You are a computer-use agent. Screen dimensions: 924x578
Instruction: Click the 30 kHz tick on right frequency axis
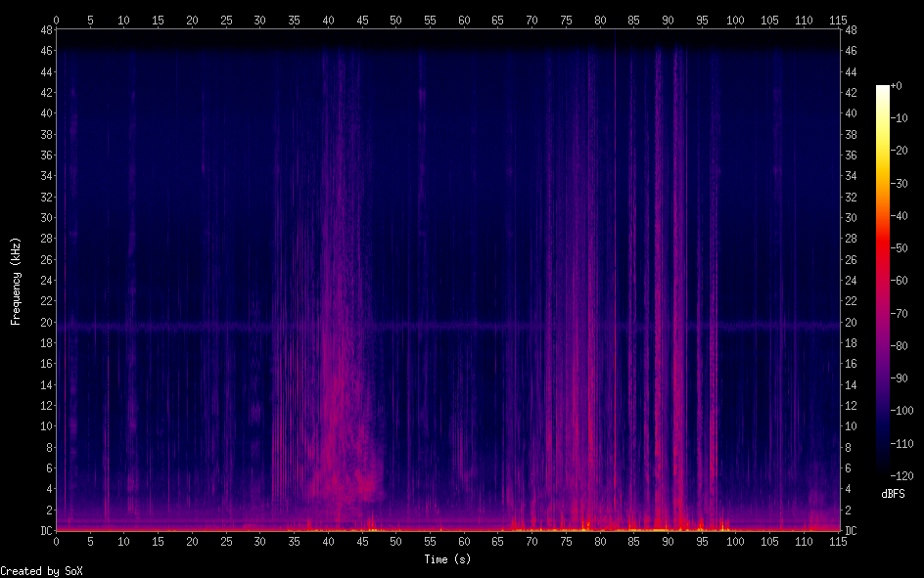point(851,218)
